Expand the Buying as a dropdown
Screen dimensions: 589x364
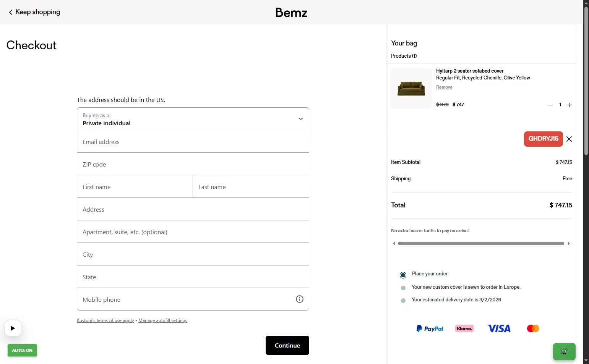(x=193, y=119)
